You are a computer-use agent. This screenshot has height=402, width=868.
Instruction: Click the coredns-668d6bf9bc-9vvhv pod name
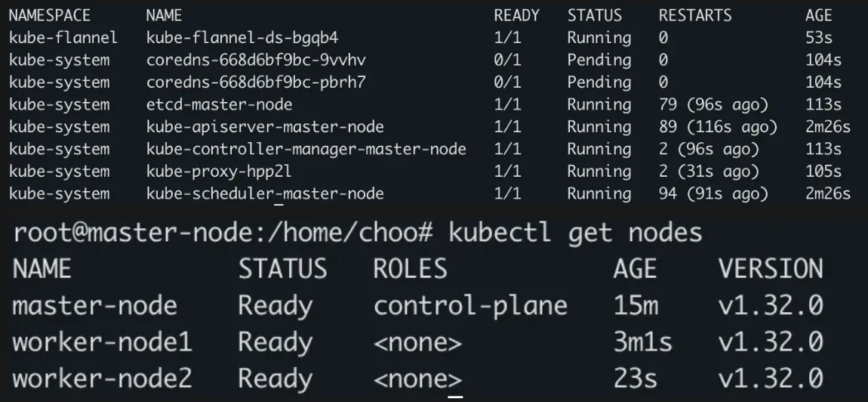coord(257,60)
